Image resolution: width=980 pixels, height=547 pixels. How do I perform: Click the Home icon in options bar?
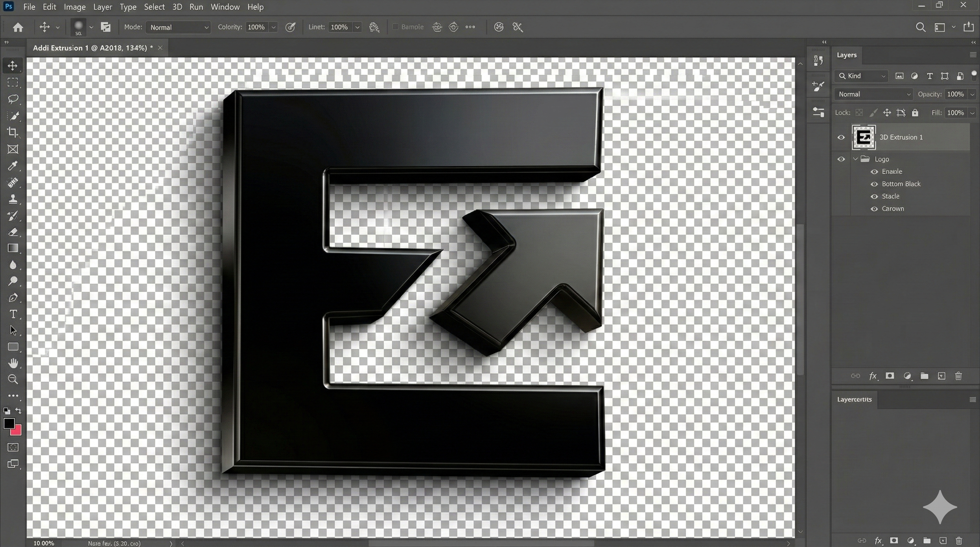(x=18, y=27)
